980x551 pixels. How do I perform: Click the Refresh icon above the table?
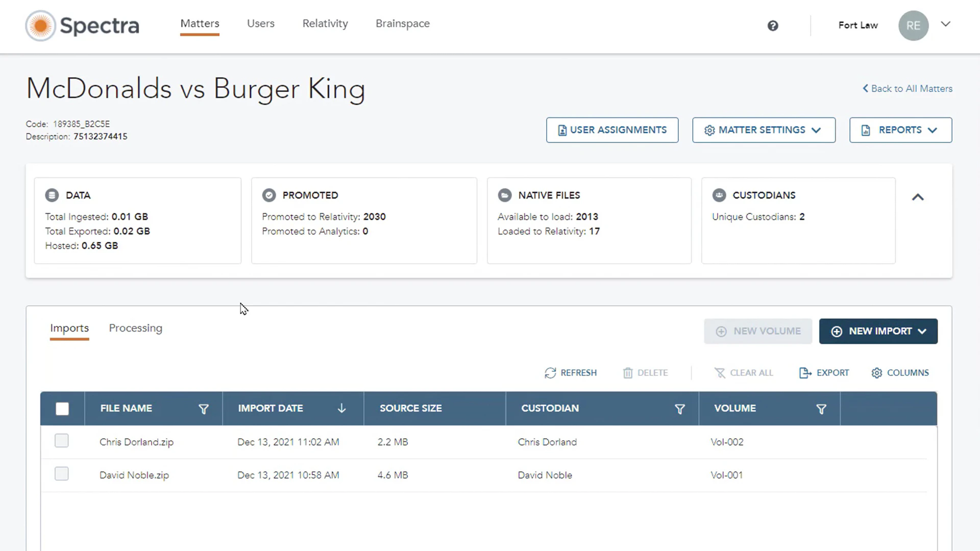click(x=550, y=373)
